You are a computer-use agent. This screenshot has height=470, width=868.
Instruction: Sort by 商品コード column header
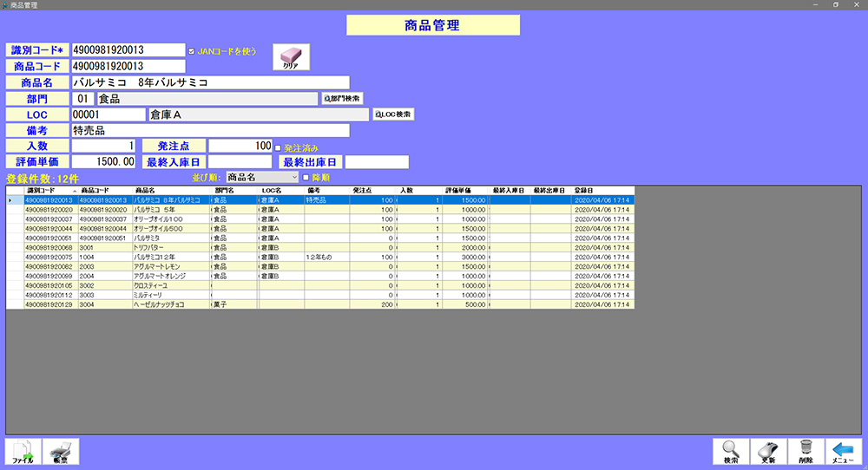pyautogui.click(x=105, y=190)
